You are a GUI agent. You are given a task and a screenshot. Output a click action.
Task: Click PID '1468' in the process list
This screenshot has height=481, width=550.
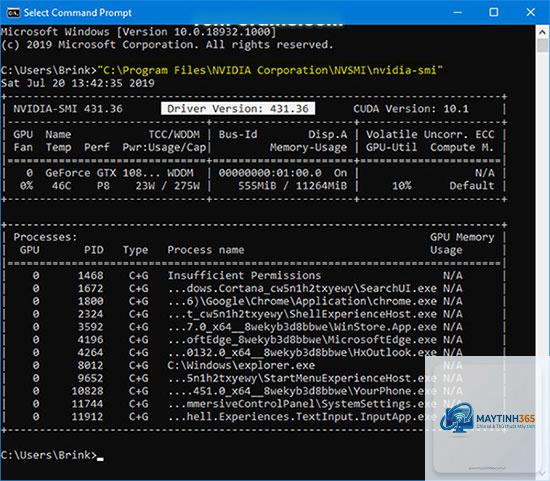pos(90,276)
